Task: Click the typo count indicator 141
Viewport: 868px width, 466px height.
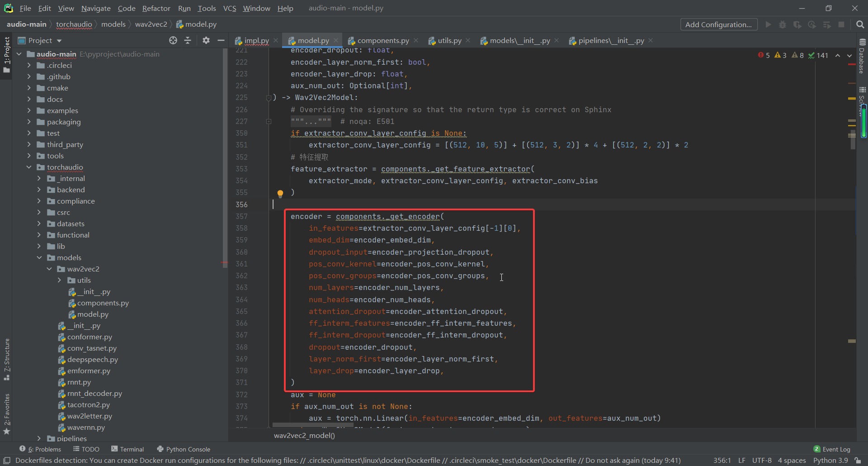Action: coord(818,55)
